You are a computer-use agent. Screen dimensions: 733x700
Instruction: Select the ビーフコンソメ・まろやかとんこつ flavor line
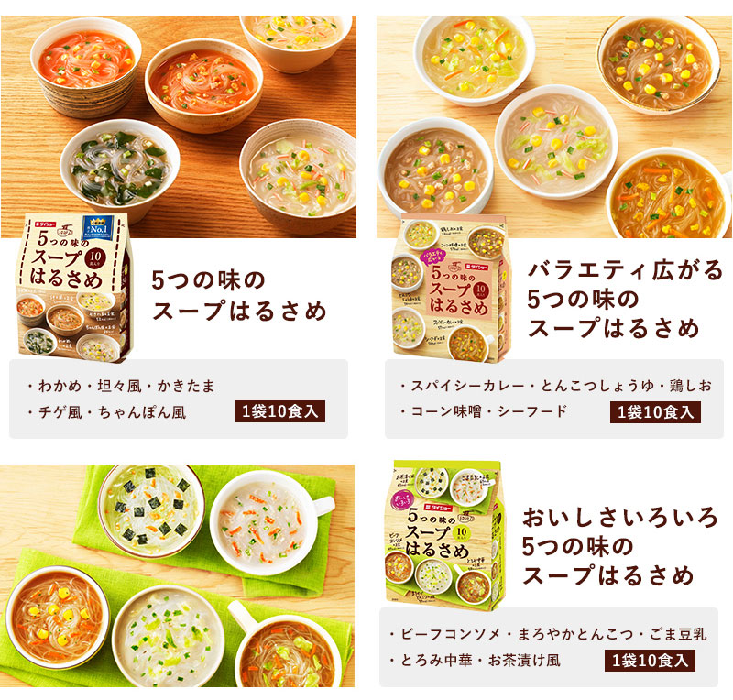547,634
